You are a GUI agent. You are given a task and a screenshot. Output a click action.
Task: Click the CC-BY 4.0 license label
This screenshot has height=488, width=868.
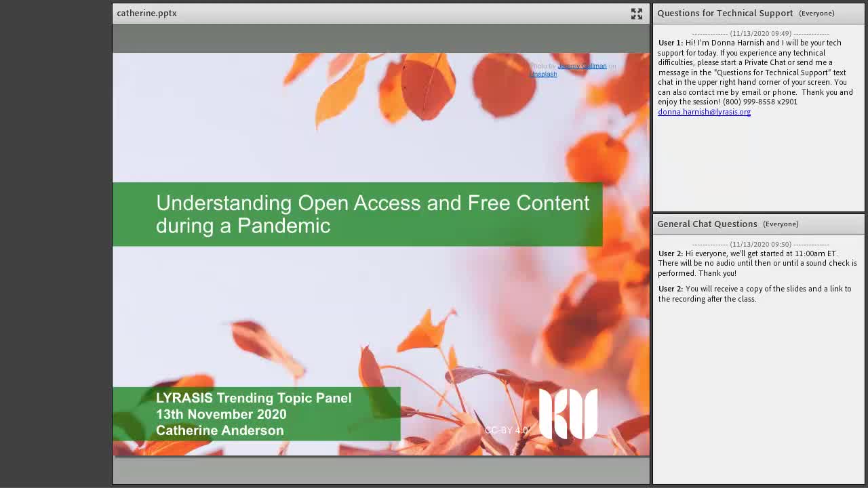click(x=506, y=430)
